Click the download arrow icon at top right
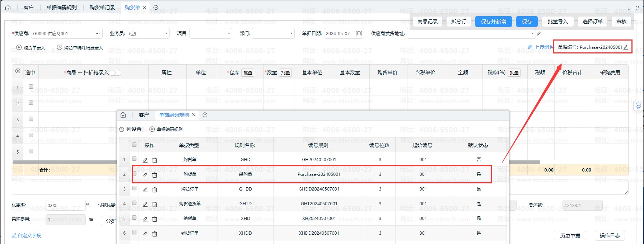Image resolution: width=644 pixels, height=244 pixels. pos(629,8)
